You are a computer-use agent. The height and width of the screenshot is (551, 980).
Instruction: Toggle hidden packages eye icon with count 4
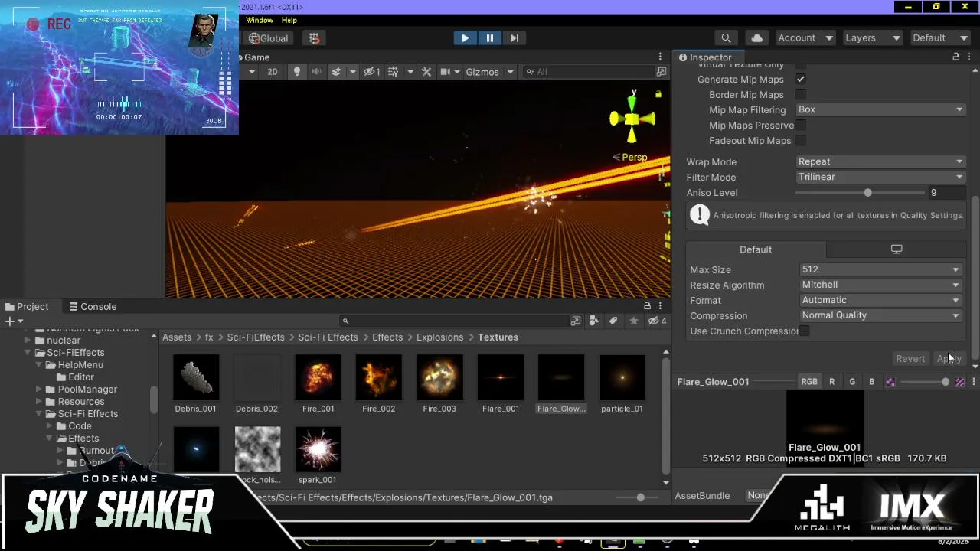pyautogui.click(x=656, y=321)
